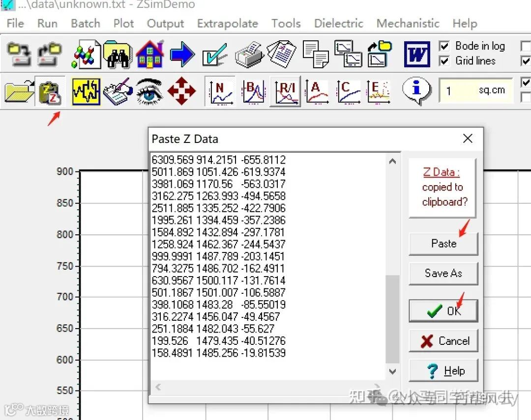Toggle the Grid lines checkbox

[444, 61]
